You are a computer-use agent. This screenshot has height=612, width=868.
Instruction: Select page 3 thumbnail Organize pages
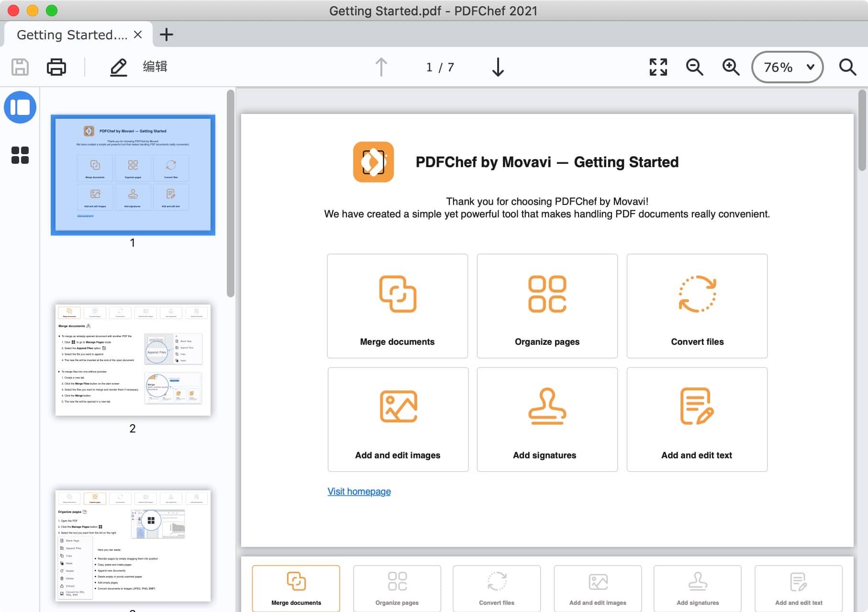coord(133,546)
